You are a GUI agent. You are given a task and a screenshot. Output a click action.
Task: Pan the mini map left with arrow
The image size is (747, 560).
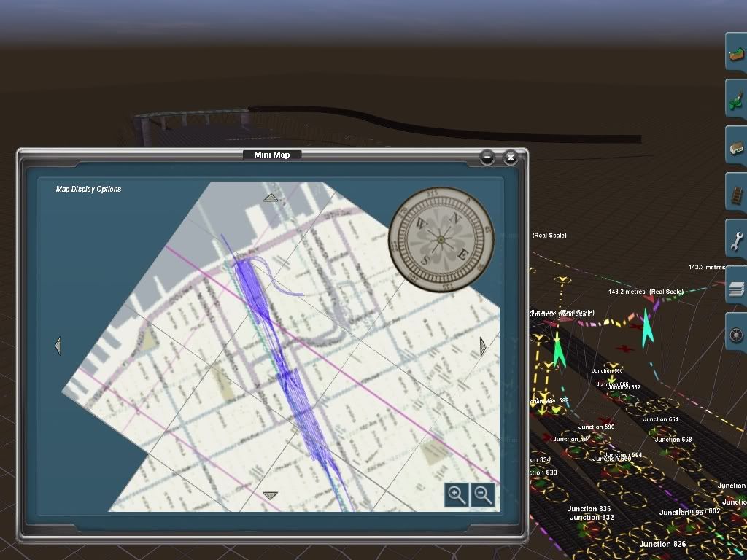tap(58, 346)
